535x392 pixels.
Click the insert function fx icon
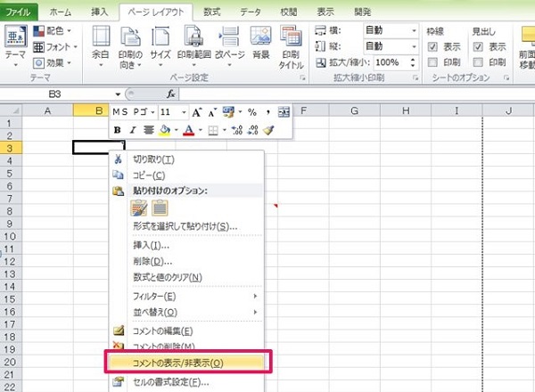171,94
